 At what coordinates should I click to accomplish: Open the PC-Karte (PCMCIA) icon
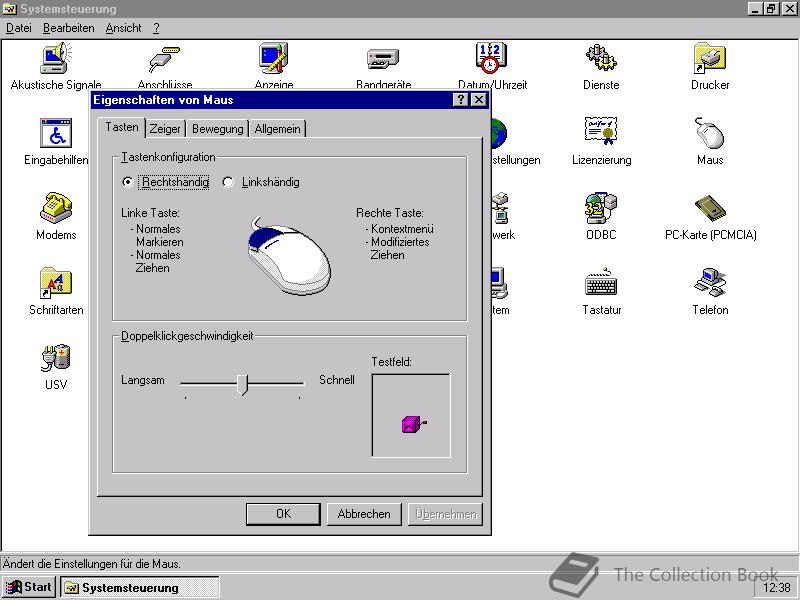coord(710,208)
